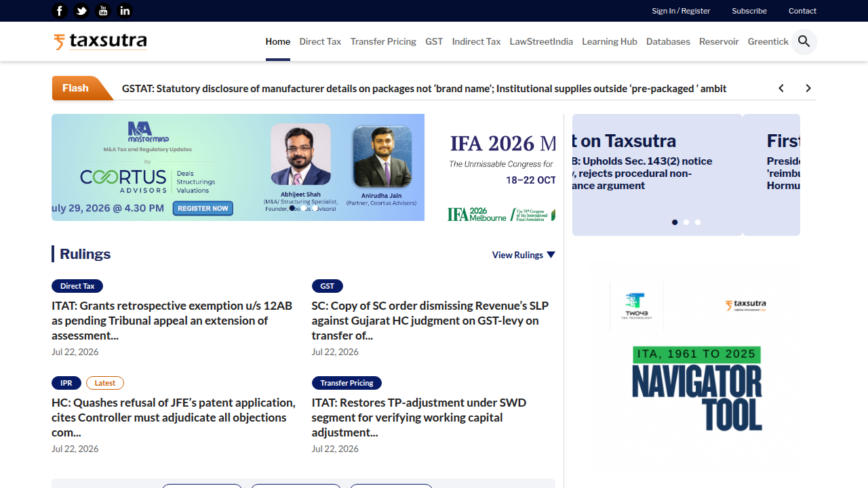Open the Databases menu

(668, 41)
